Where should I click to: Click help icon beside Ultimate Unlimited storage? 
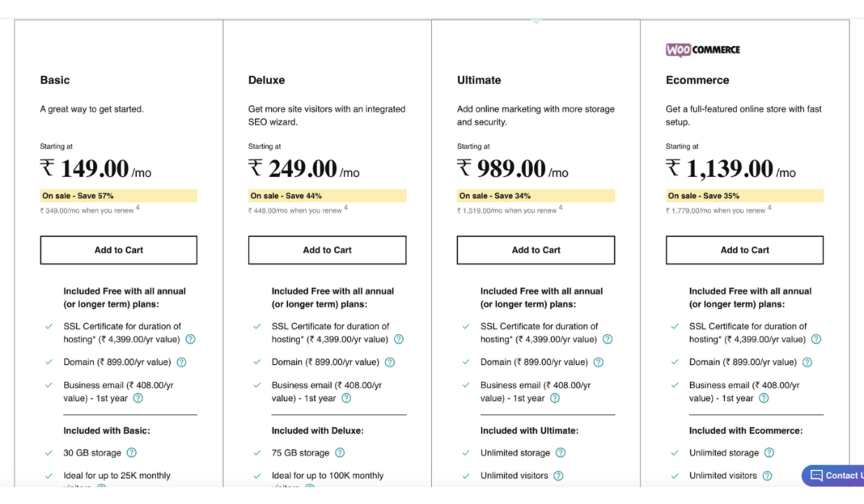point(561,452)
